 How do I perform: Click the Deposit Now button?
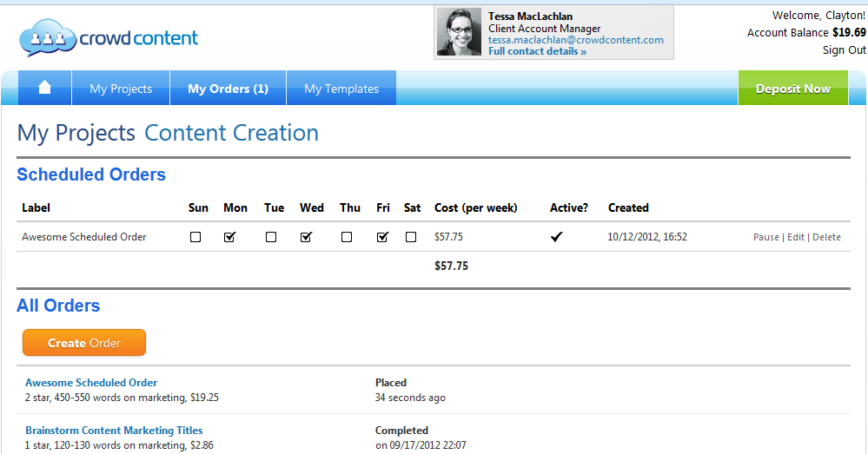tap(792, 88)
